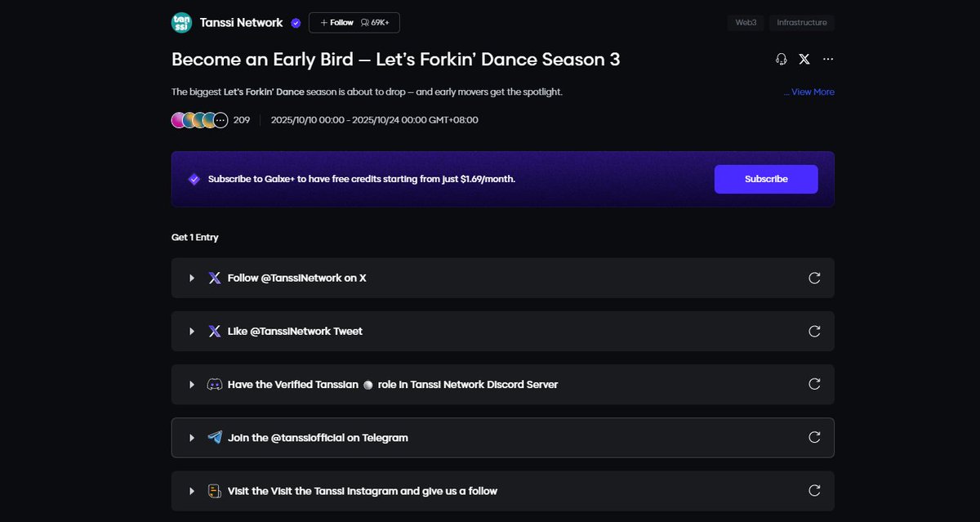Select the Infrastructure category tag
Viewport: 980px width, 522px height.
click(802, 23)
